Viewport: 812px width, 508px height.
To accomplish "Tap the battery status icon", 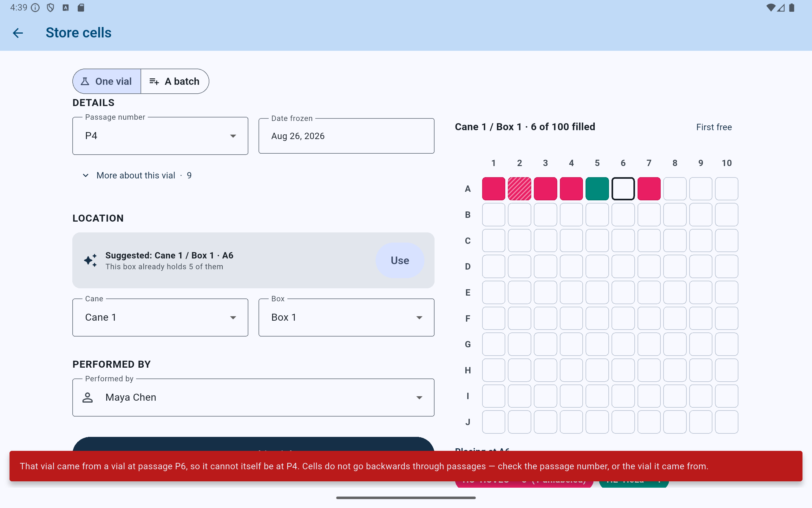I will point(792,7).
